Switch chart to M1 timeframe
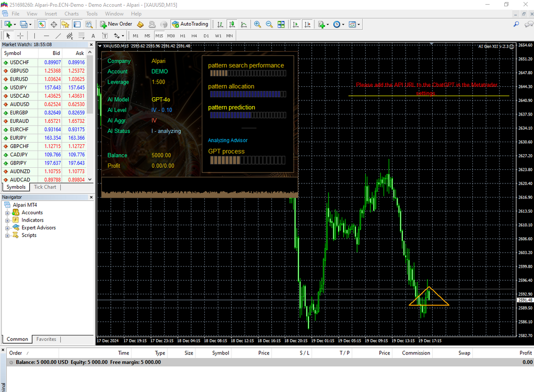The image size is (534, 392). point(135,36)
